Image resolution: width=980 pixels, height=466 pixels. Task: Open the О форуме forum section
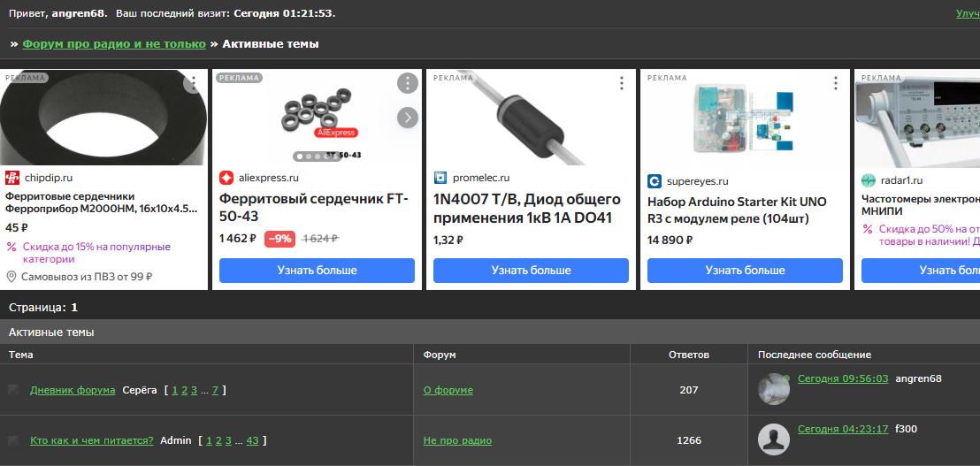448,390
